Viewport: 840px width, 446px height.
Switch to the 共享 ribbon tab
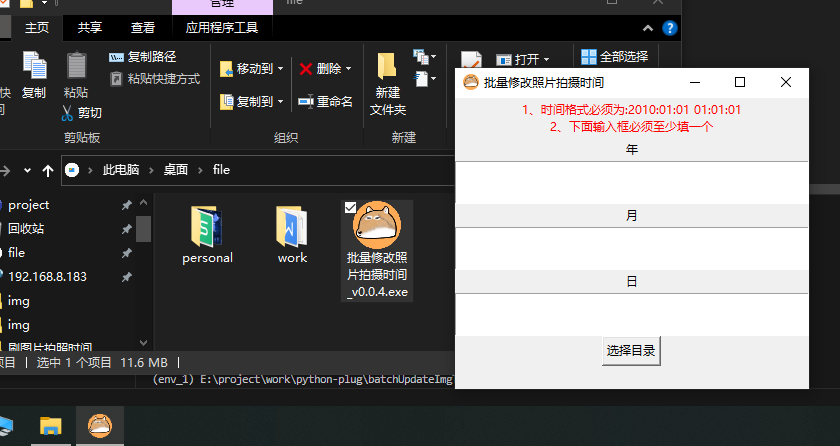[x=89, y=28]
